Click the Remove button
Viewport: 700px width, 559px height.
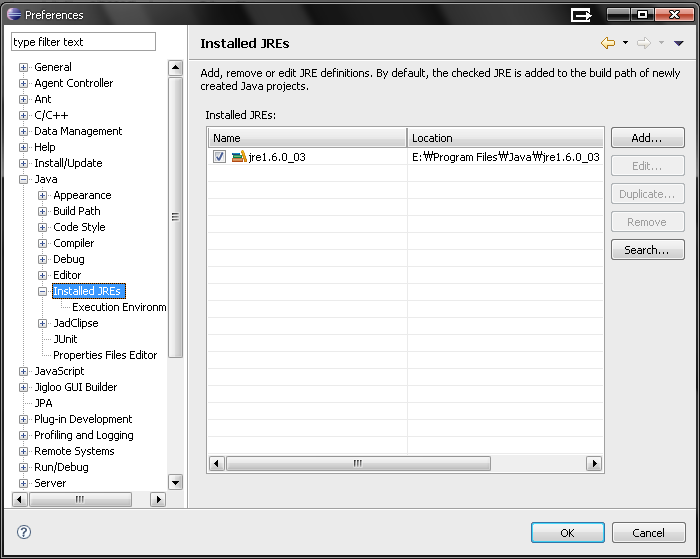[647, 222]
